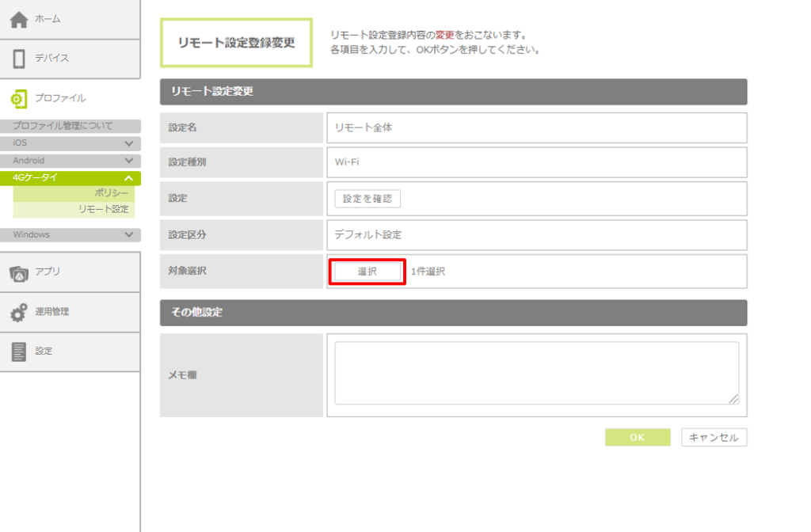Open the リモート設定 submenu item
This screenshot has width=811, height=532.
tap(103, 209)
